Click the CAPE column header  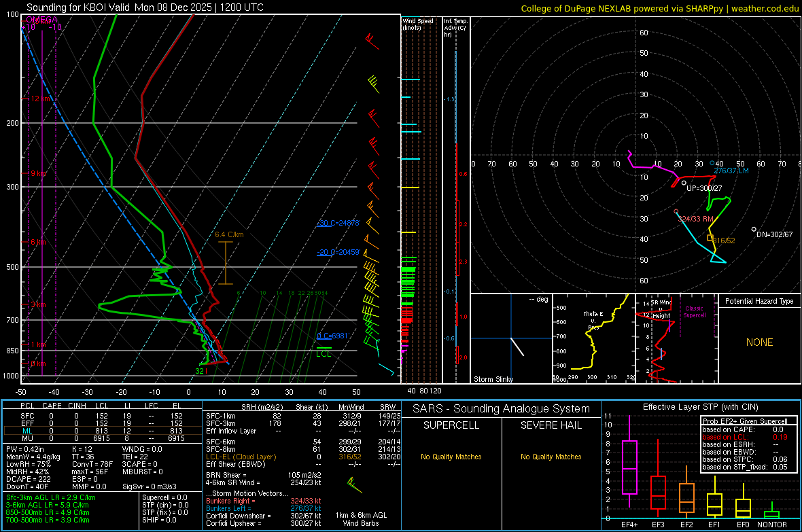click(x=52, y=406)
